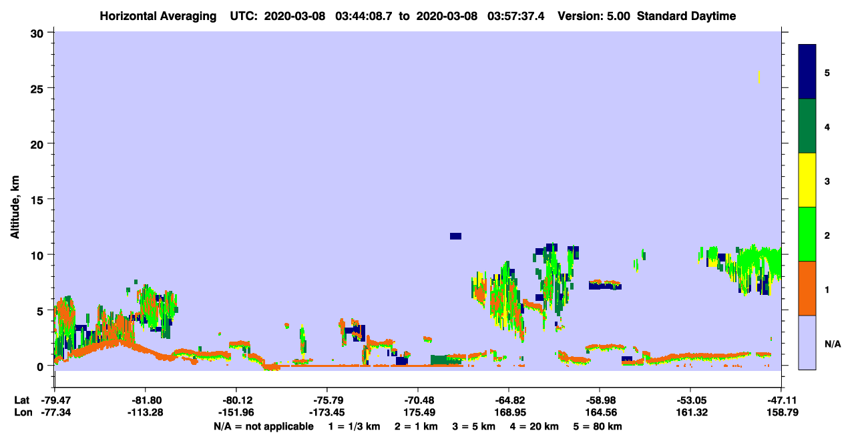Click latitude value -64.82
Image resolution: width=868 pixels, height=445 pixels.
tap(509, 400)
